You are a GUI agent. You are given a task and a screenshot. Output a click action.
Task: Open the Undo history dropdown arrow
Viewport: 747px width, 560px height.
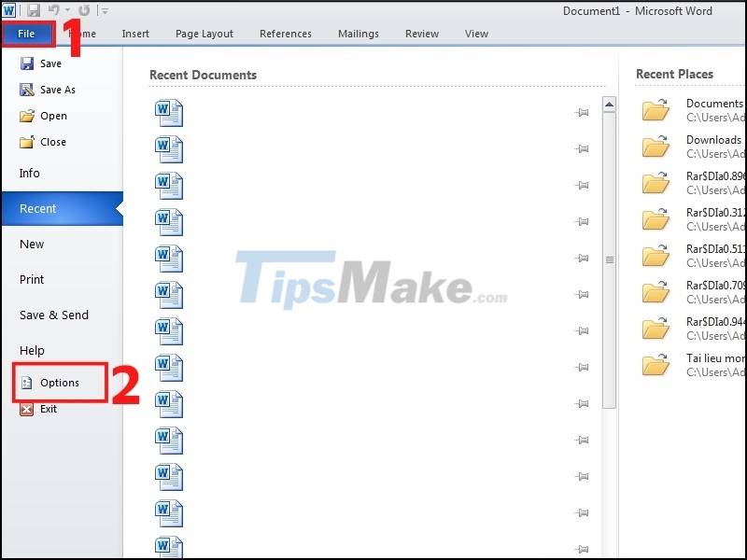point(66,9)
